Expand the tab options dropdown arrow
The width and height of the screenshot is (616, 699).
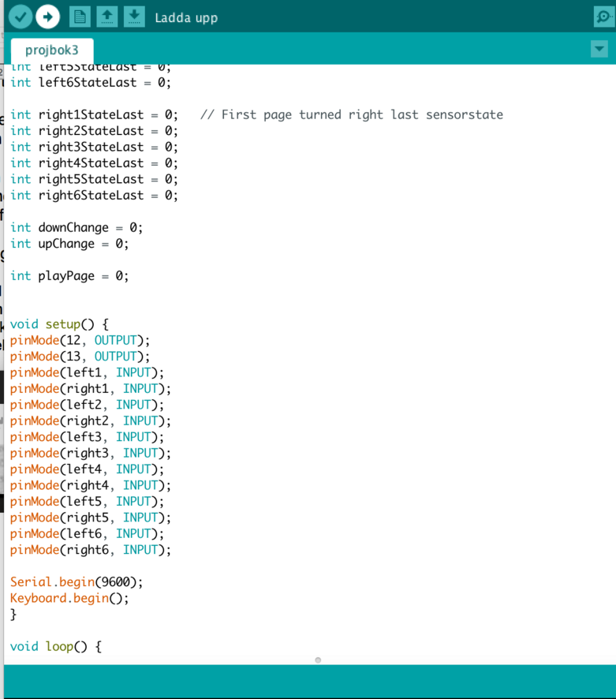[x=599, y=49]
